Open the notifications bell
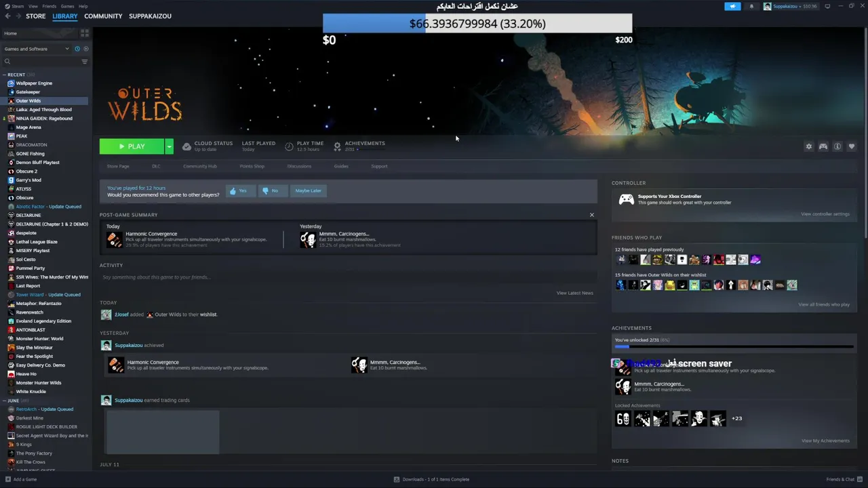Image resolution: width=868 pixels, height=488 pixels. 751,6
